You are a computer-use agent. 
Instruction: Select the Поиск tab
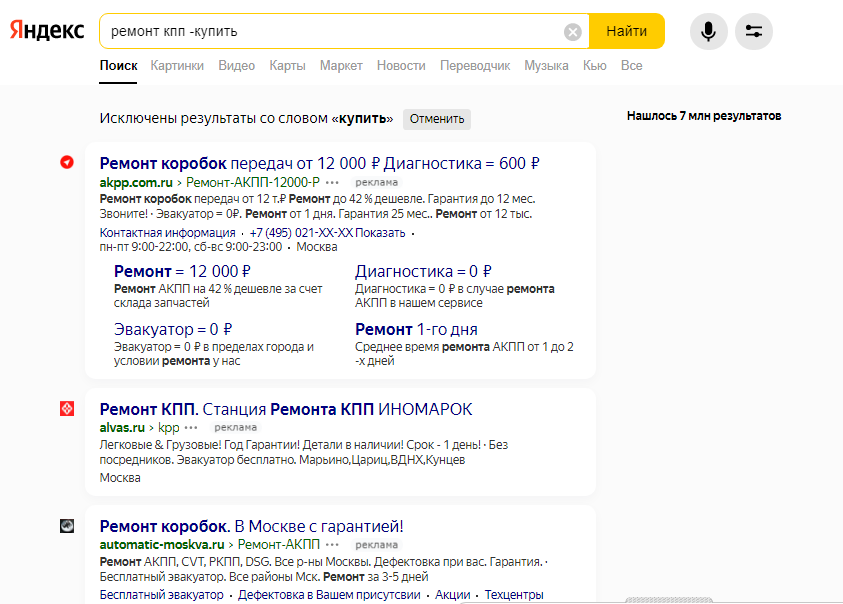click(x=118, y=66)
